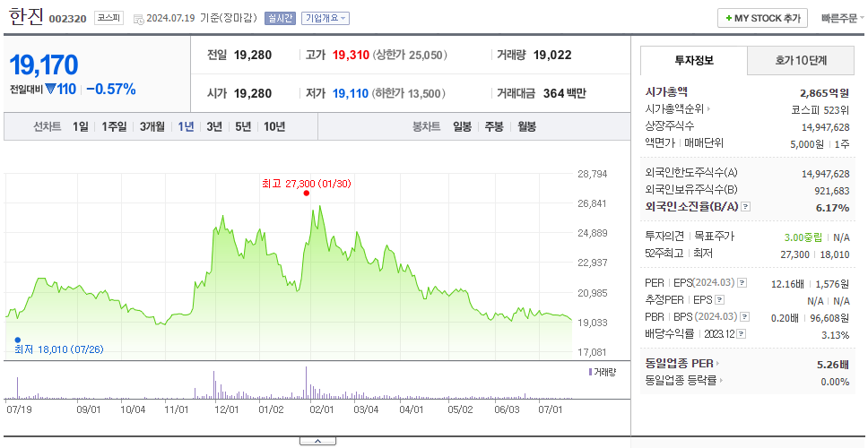Select the 5년 line chart period
The height and width of the screenshot is (448, 868).
click(x=243, y=126)
